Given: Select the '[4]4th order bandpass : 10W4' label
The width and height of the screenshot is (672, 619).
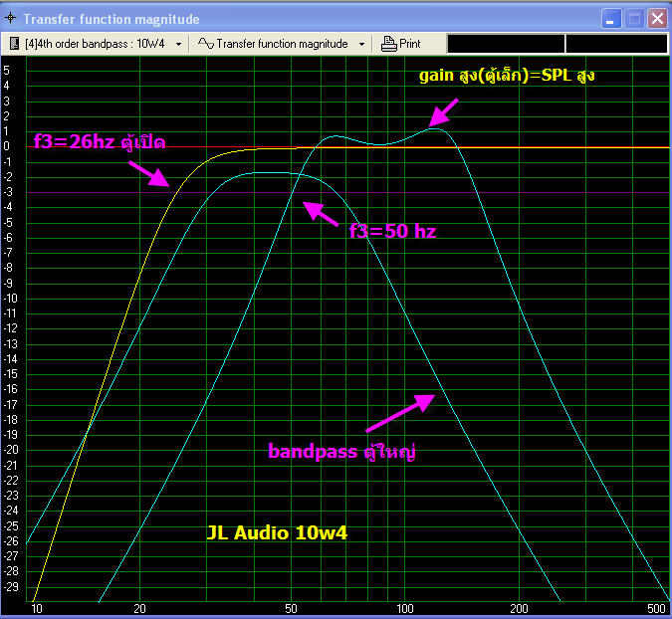Looking at the screenshot, I should coord(95,44).
